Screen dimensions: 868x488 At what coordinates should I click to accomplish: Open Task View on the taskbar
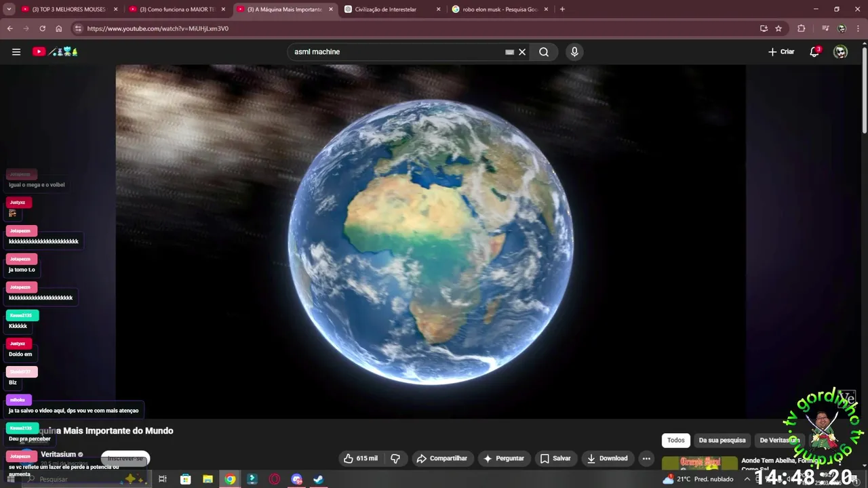(x=163, y=479)
